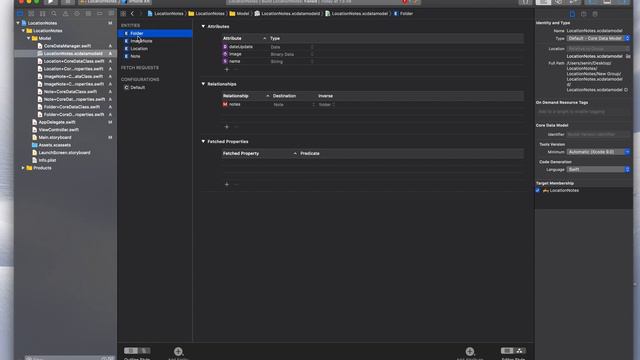This screenshot has height=360, width=640.
Task: Open the Debug navigator icon
Action: 88,13
